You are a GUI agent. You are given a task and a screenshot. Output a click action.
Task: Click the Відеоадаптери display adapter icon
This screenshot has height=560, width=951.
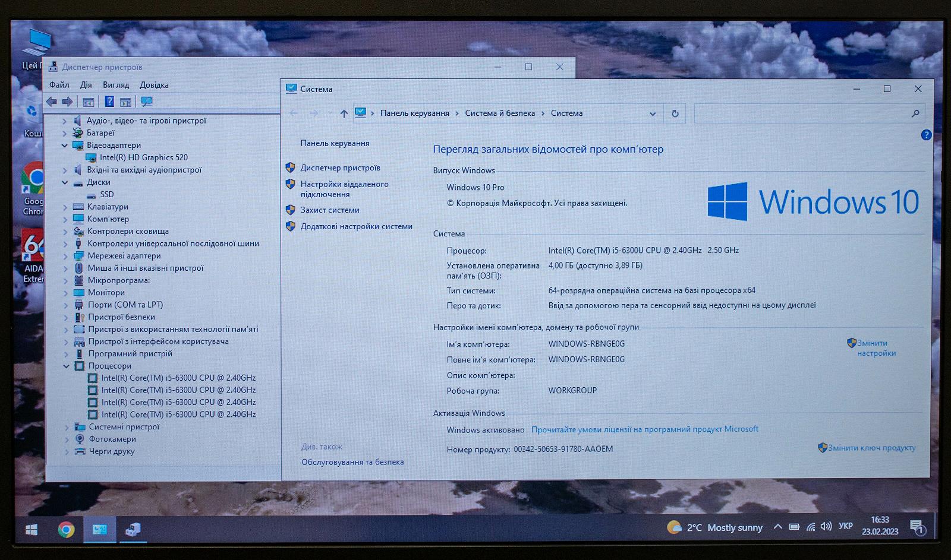point(78,145)
